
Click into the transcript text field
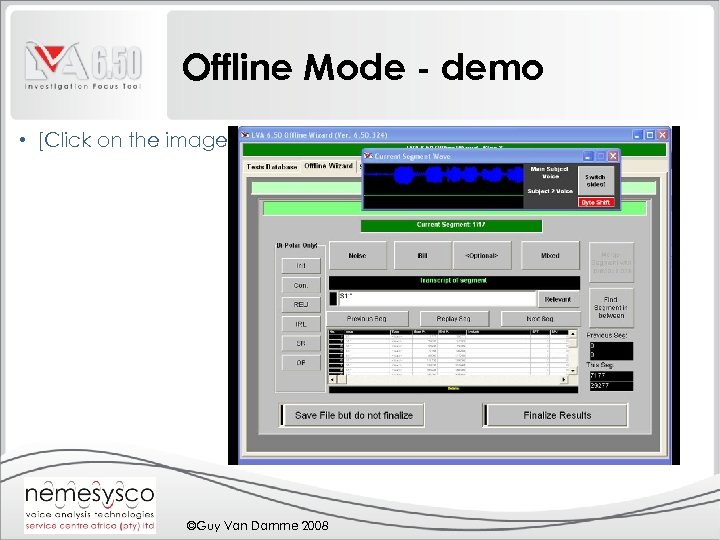coord(437,299)
